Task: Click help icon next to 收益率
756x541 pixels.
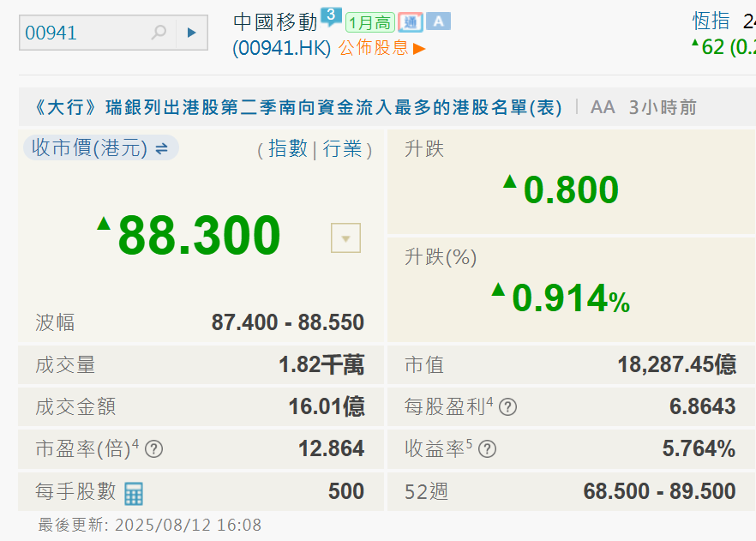Action: (488, 449)
